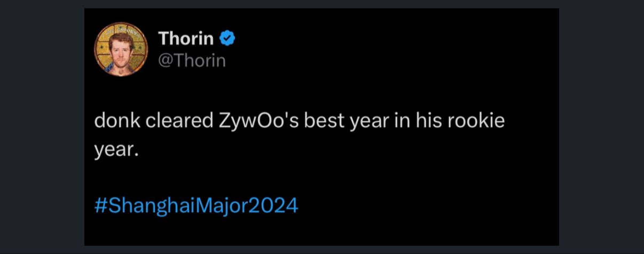Click the dark gray margin right of tweet card

[601, 127]
